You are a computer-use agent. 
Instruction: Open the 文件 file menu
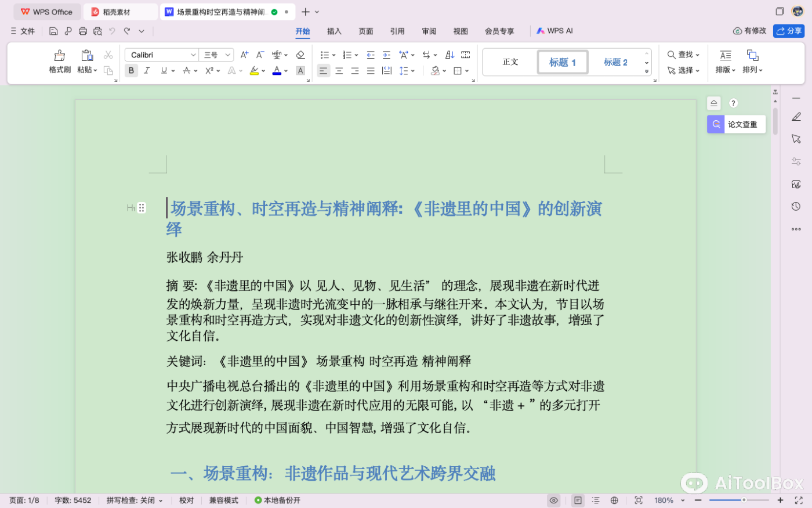(x=28, y=31)
